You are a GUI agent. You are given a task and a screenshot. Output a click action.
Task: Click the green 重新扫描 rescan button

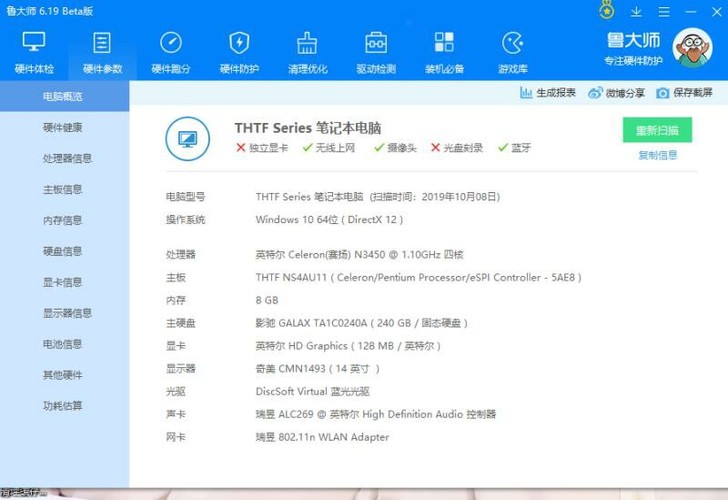pos(657,130)
